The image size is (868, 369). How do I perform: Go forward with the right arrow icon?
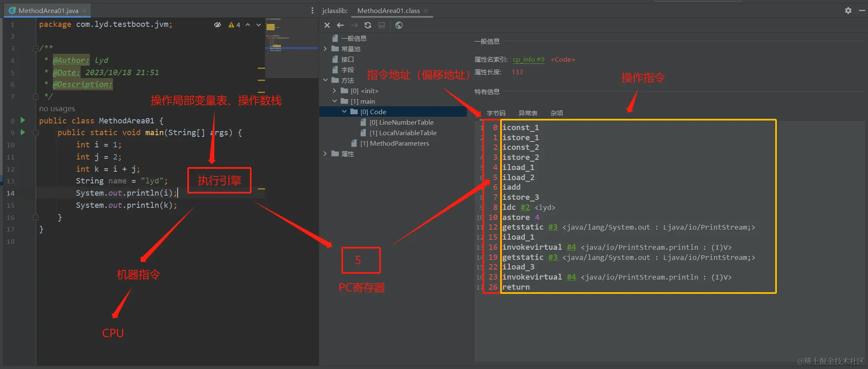354,25
